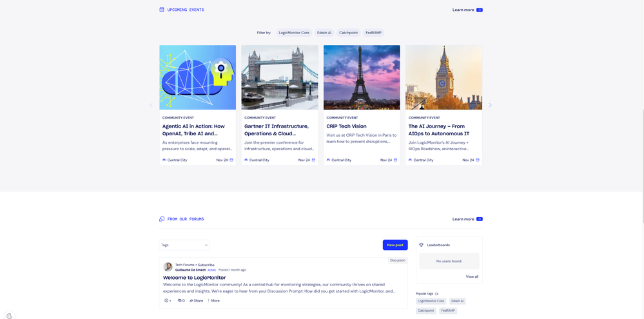644x319 pixels.
Task: Expand the Tags dropdown
Action: 184,245
